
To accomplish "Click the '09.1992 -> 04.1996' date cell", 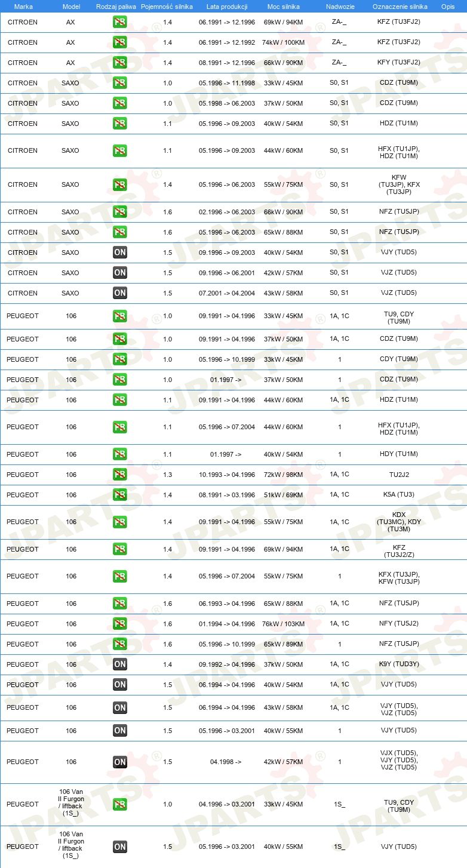I will coord(227,665).
